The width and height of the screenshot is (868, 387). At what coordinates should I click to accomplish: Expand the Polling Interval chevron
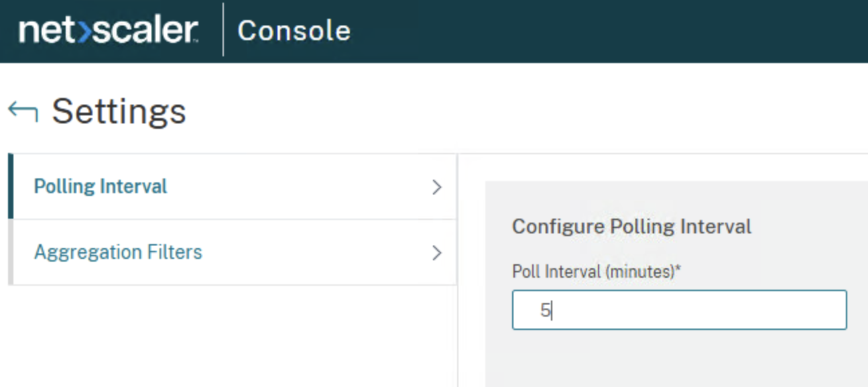[x=437, y=187]
